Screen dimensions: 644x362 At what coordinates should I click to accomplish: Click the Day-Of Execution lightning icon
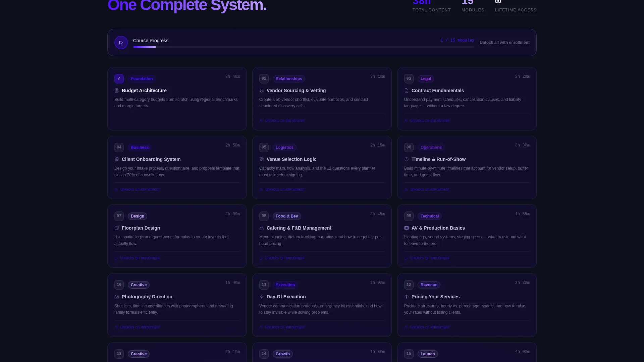tap(262, 297)
